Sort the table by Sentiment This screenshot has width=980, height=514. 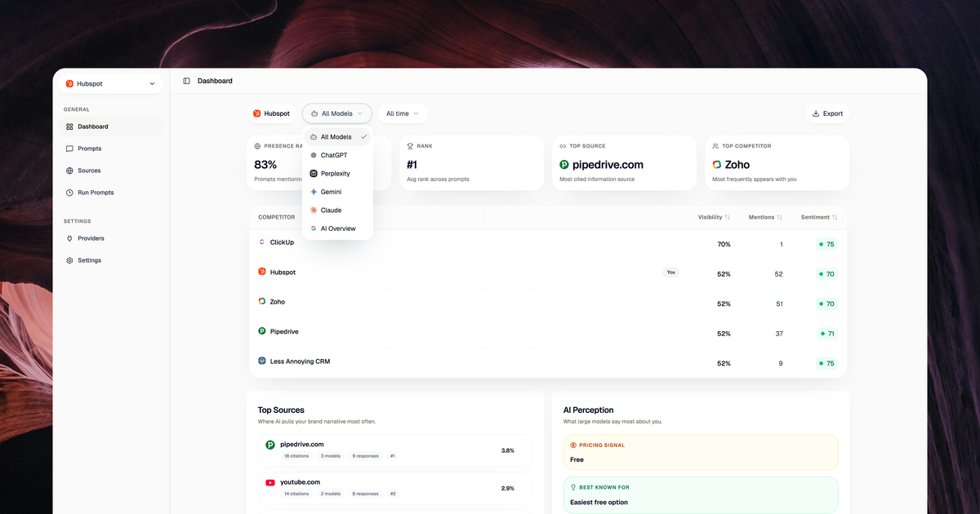(x=819, y=217)
